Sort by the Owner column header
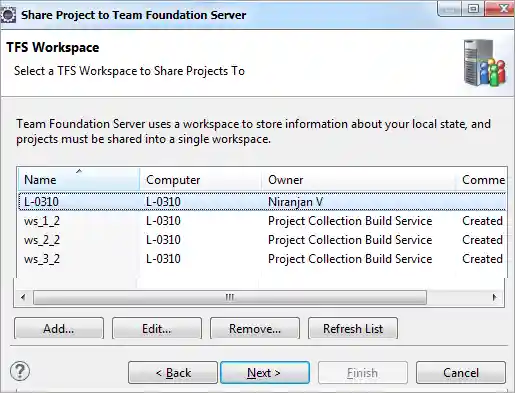Viewport: 515px width, 393px height. pos(358,180)
